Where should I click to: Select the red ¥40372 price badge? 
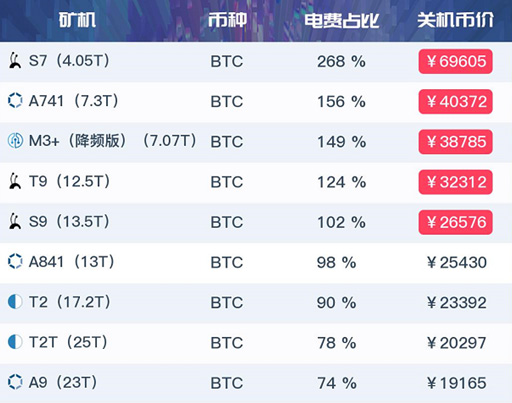point(456,102)
